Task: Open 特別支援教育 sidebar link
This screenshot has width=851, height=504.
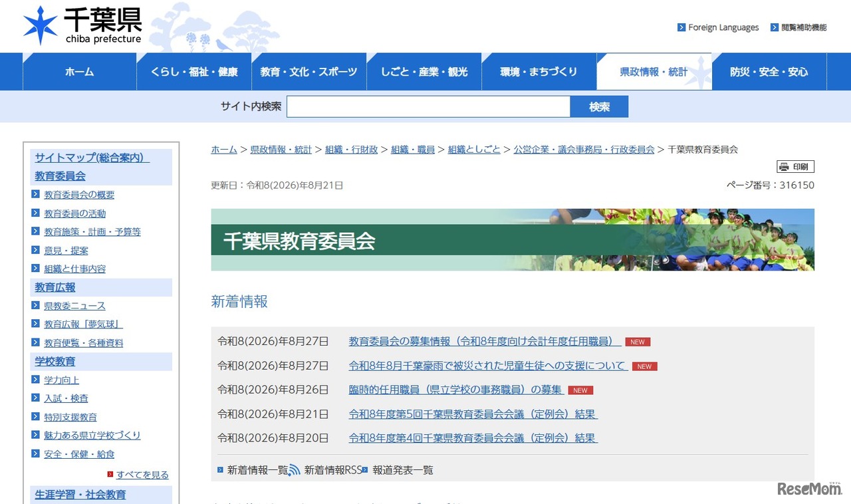Action: (70, 417)
